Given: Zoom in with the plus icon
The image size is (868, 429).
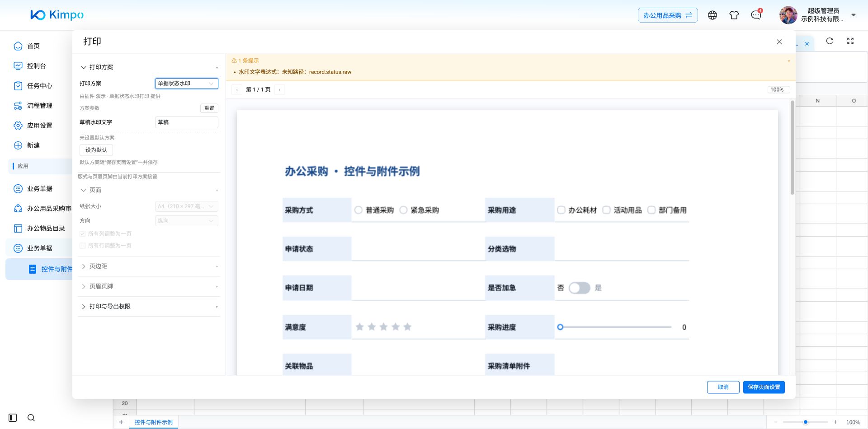Looking at the screenshot, I should coord(835,422).
